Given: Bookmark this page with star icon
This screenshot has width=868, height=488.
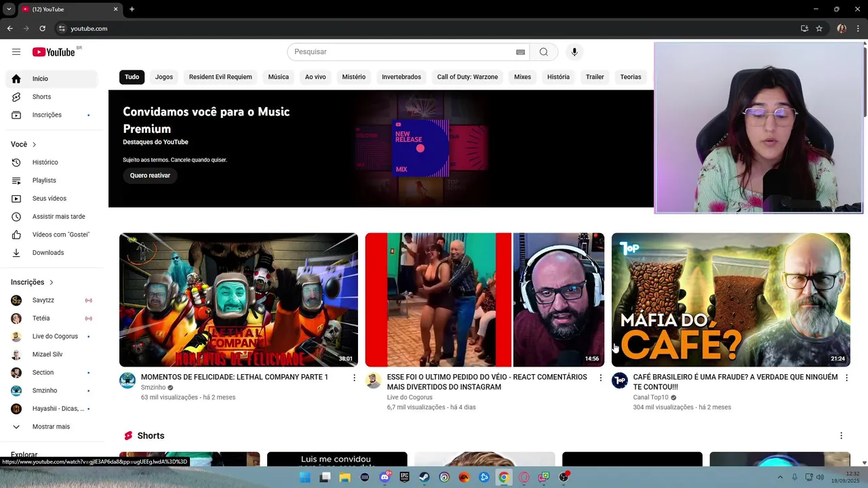Looking at the screenshot, I should (819, 28).
